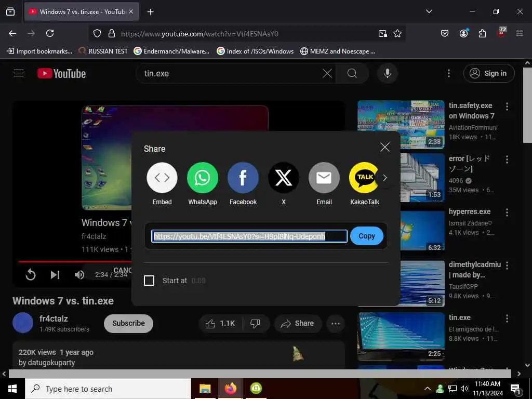The height and width of the screenshot is (399, 532).
Task: Choose the Embed share option
Action: point(162,183)
